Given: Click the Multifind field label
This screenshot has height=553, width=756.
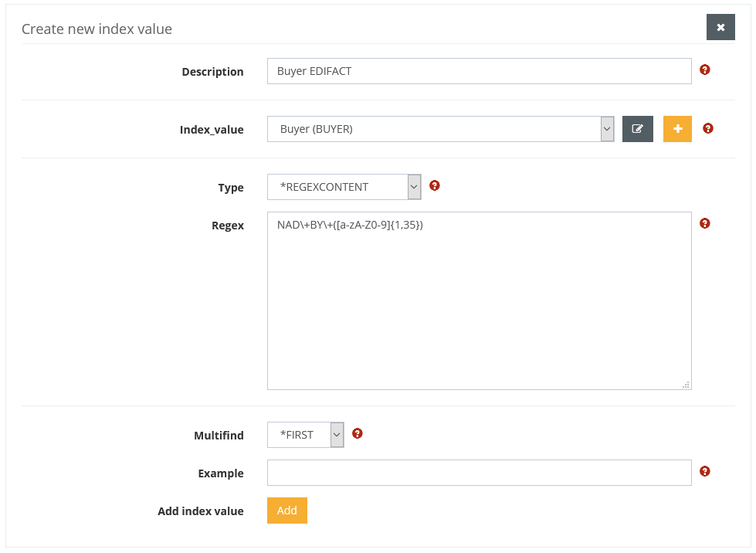Looking at the screenshot, I should pos(219,436).
